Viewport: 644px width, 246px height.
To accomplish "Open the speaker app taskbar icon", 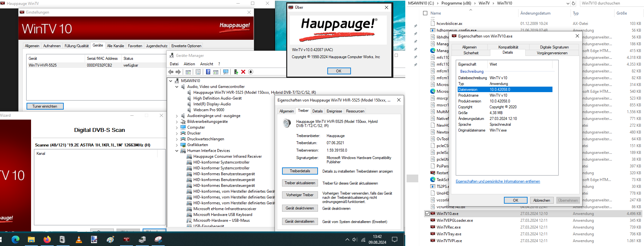I will click(x=62, y=240).
